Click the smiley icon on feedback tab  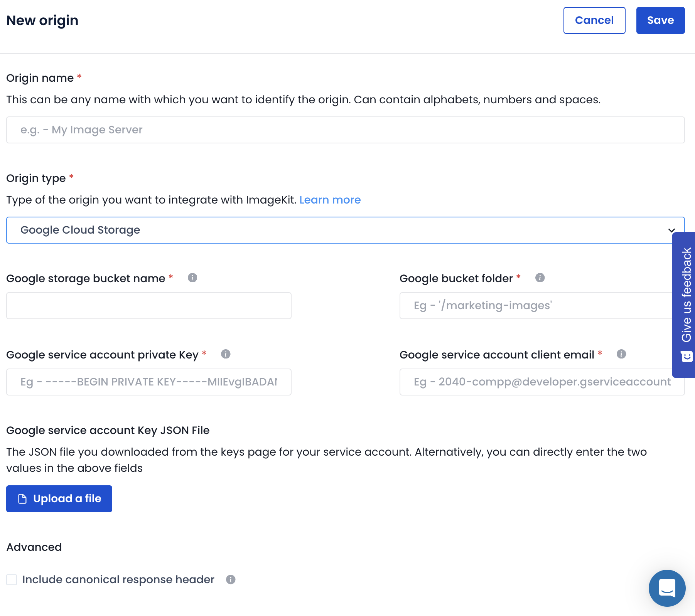[x=687, y=357]
